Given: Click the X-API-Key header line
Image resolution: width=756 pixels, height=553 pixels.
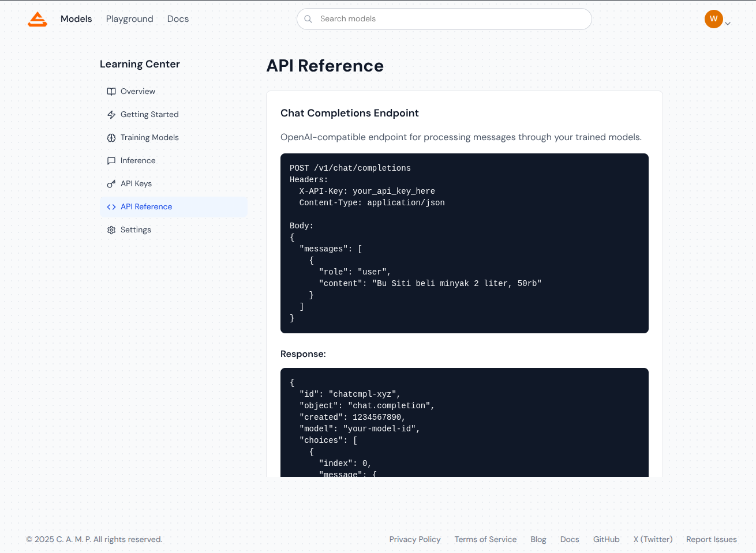Looking at the screenshot, I should coord(367,191).
